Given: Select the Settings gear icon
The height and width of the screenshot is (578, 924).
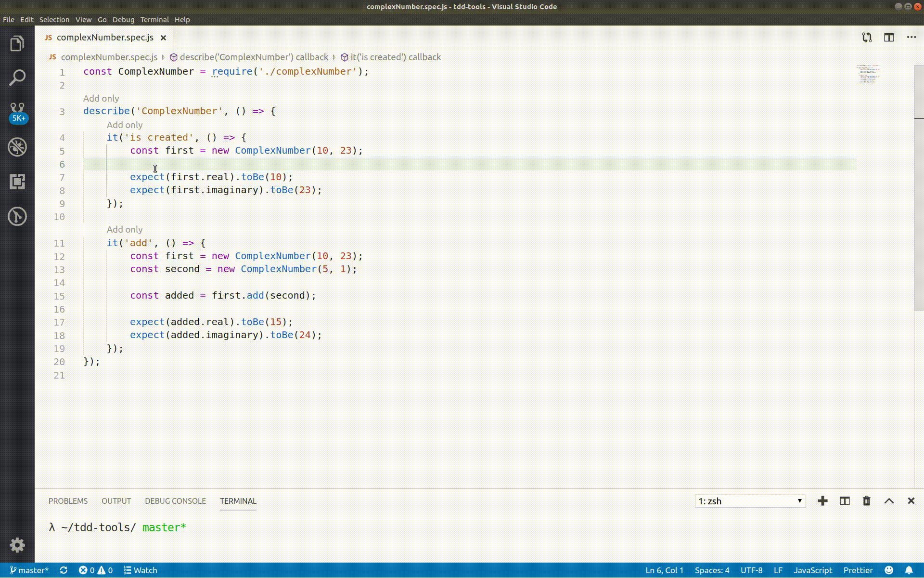Looking at the screenshot, I should tap(17, 545).
